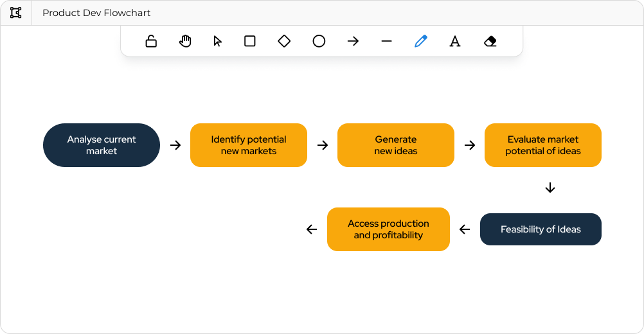Image resolution: width=644 pixels, height=334 pixels.
Task: Pick the Ellipse shape tool
Action: coord(319,41)
